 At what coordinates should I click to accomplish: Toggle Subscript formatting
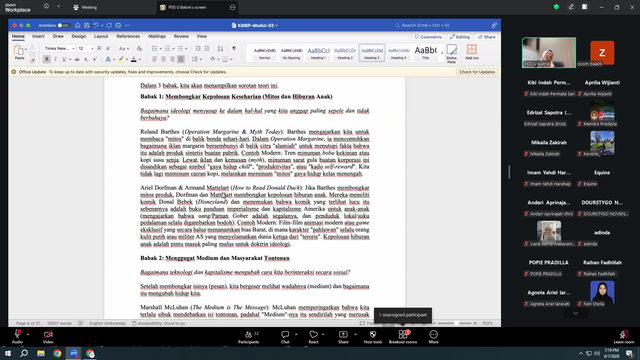[86, 60]
